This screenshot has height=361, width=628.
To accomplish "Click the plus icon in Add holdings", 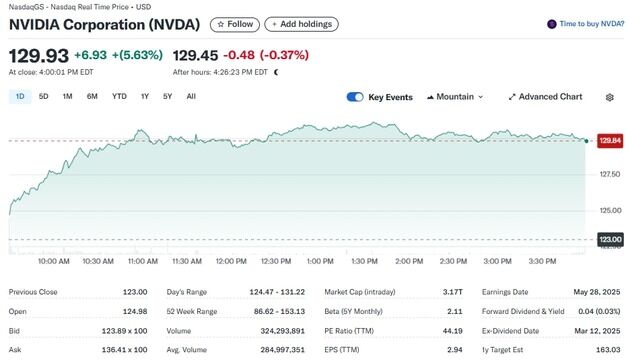I will pyautogui.click(x=274, y=24).
